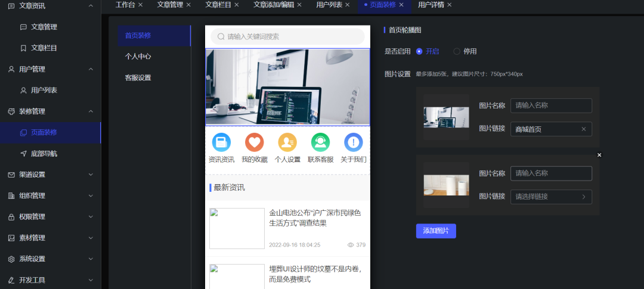Image resolution: width=644 pixels, height=289 pixels.
Task: Click the white appliance image thumbnail
Action: 446,185
